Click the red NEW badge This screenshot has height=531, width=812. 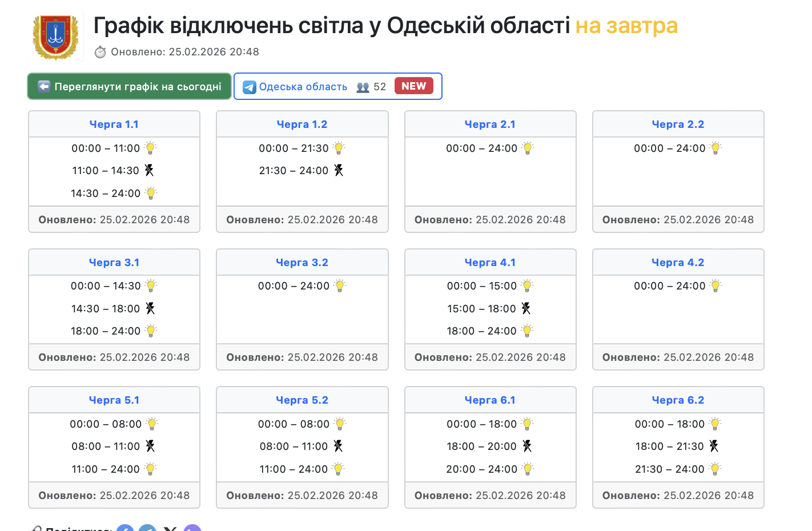click(413, 86)
